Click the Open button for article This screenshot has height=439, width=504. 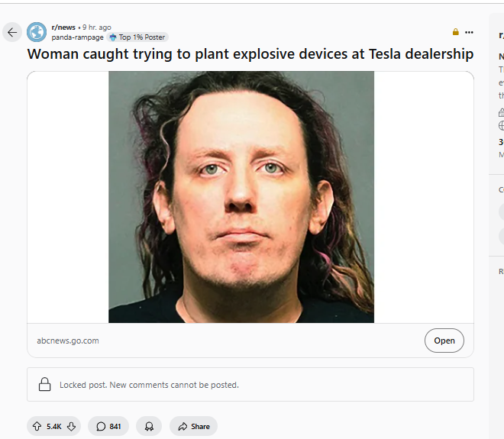(x=444, y=341)
